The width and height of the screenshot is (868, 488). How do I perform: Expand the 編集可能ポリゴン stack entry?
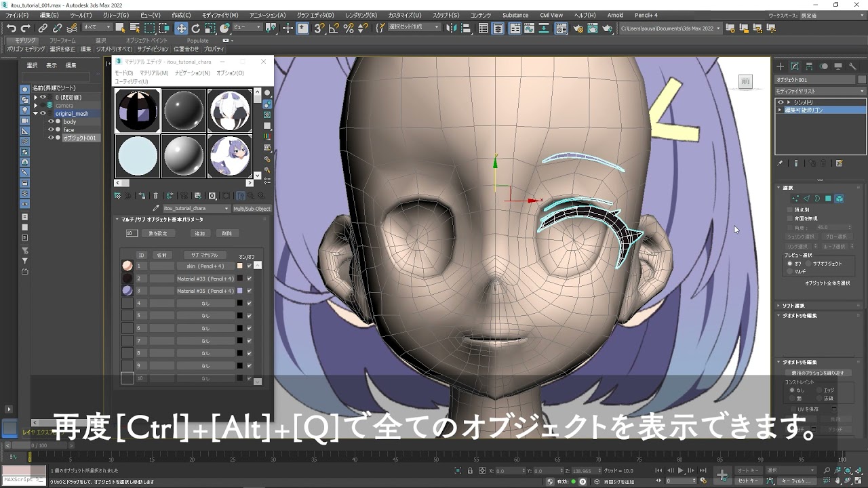780,110
